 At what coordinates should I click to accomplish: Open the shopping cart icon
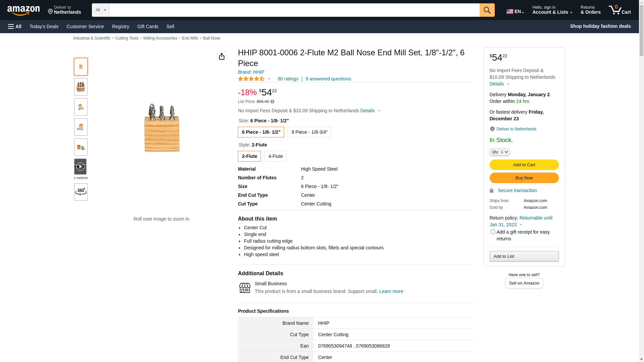(620, 10)
